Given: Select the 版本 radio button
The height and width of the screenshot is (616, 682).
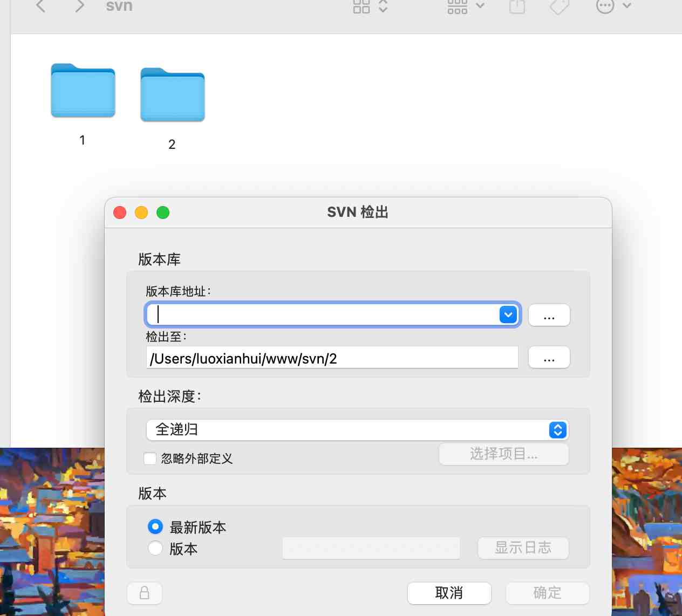Looking at the screenshot, I should [155, 548].
